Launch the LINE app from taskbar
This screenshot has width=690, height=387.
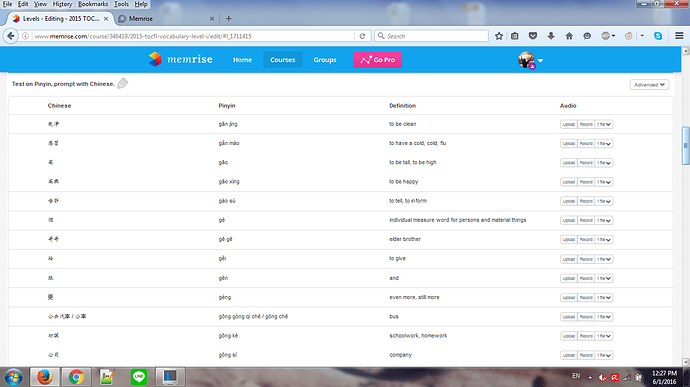click(x=139, y=377)
